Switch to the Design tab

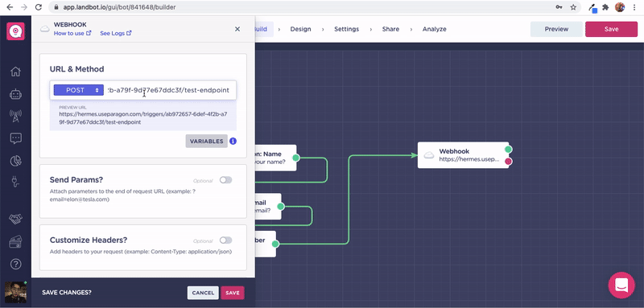point(300,29)
